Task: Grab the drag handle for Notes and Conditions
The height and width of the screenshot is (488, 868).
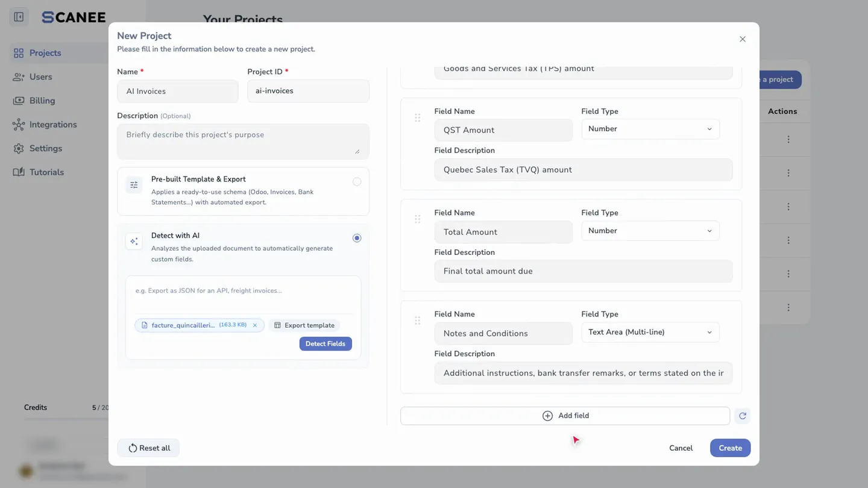Action: tap(417, 321)
